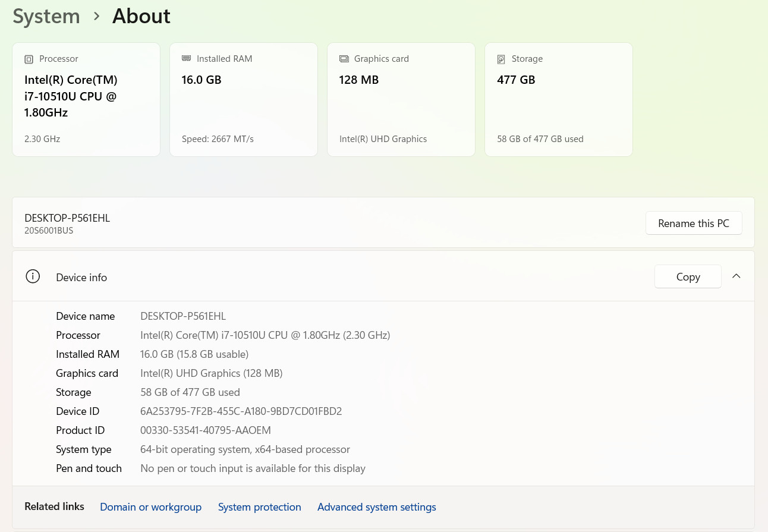Click the Device ID value text

[241, 411]
